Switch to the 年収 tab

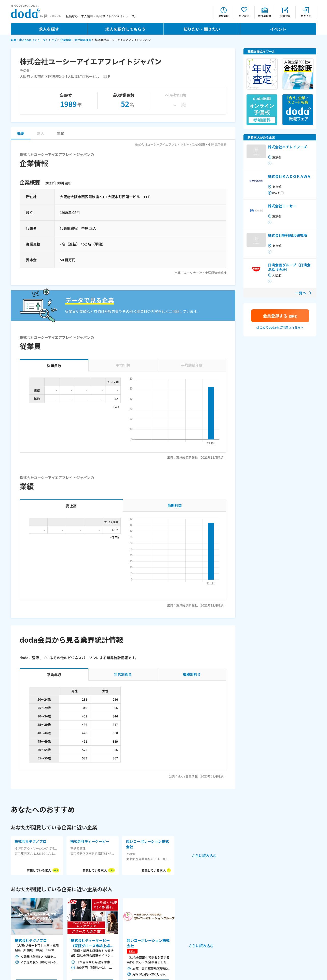(60, 134)
